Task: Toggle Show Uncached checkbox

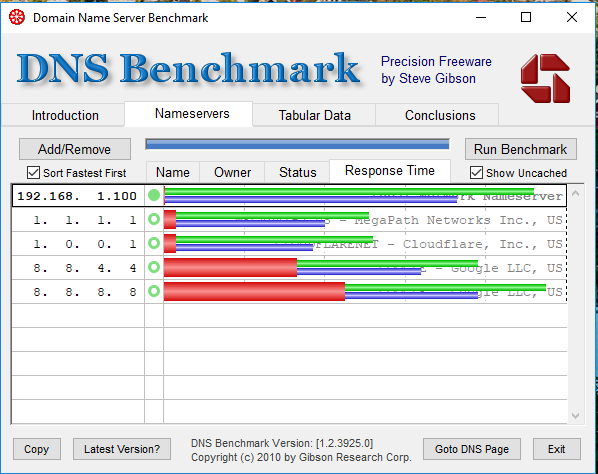Action: click(476, 173)
